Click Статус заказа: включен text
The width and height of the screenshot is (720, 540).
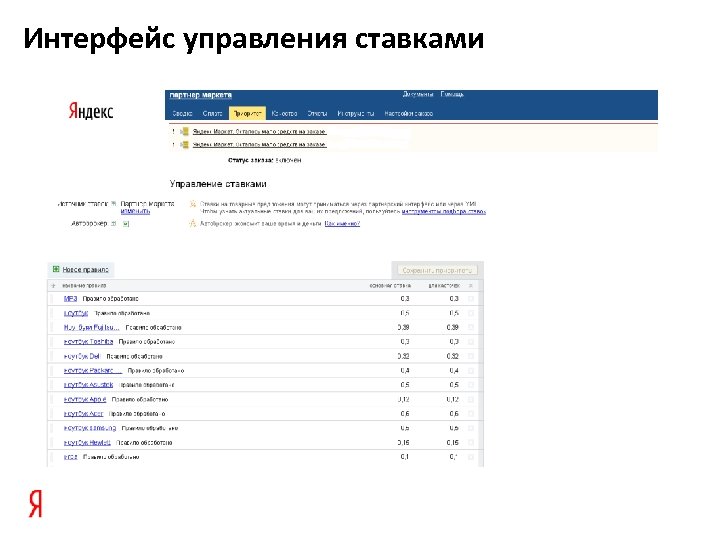[264, 160]
